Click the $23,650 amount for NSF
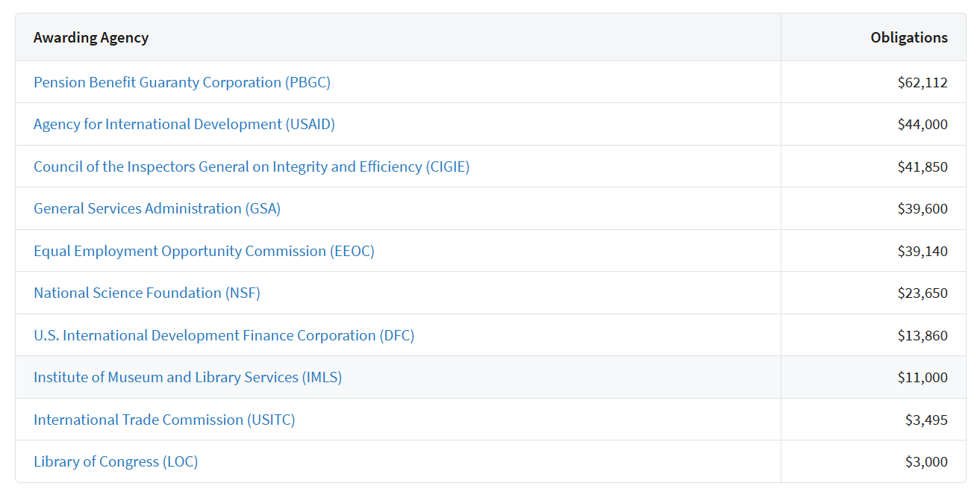The width and height of the screenshot is (980, 489). click(x=922, y=293)
